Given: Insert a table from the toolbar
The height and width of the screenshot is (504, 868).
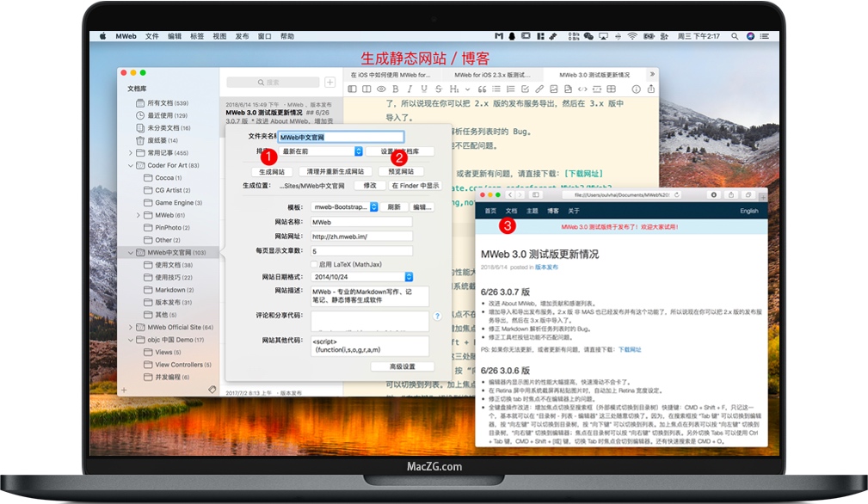Looking at the screenshot, I should [611, 90].
